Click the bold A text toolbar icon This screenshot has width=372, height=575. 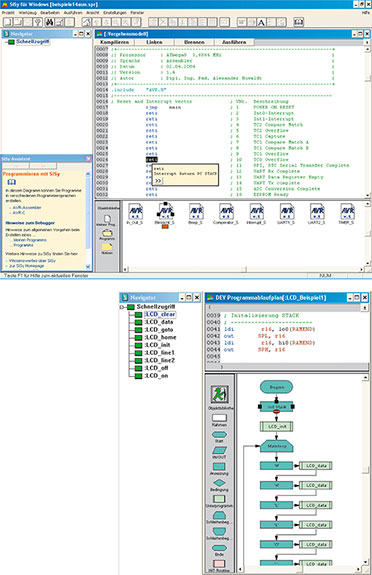[x=261, y=22]
